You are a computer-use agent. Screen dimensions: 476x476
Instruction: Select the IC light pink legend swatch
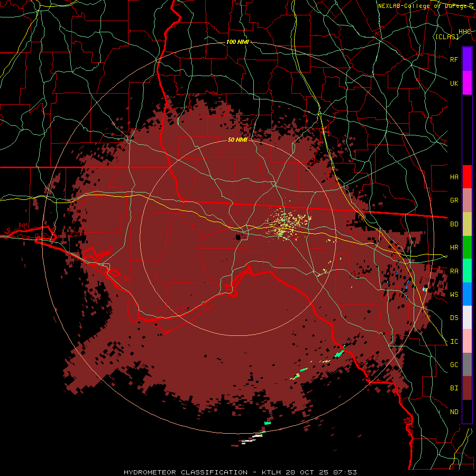(x=467, y=341)
